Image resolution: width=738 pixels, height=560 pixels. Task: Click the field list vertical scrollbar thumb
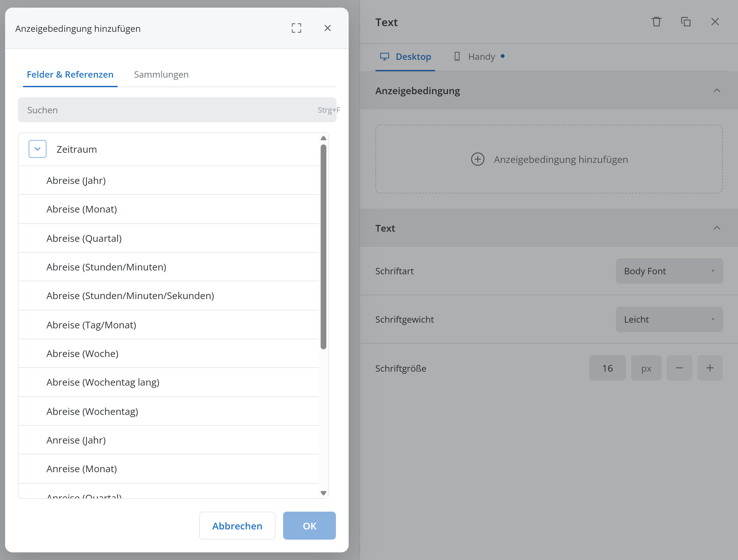323,247
